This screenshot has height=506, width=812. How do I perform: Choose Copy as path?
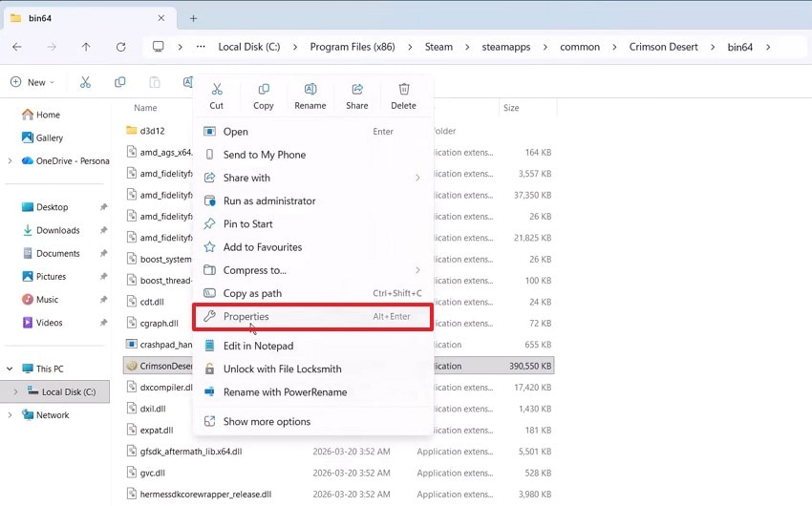[312, 293]
